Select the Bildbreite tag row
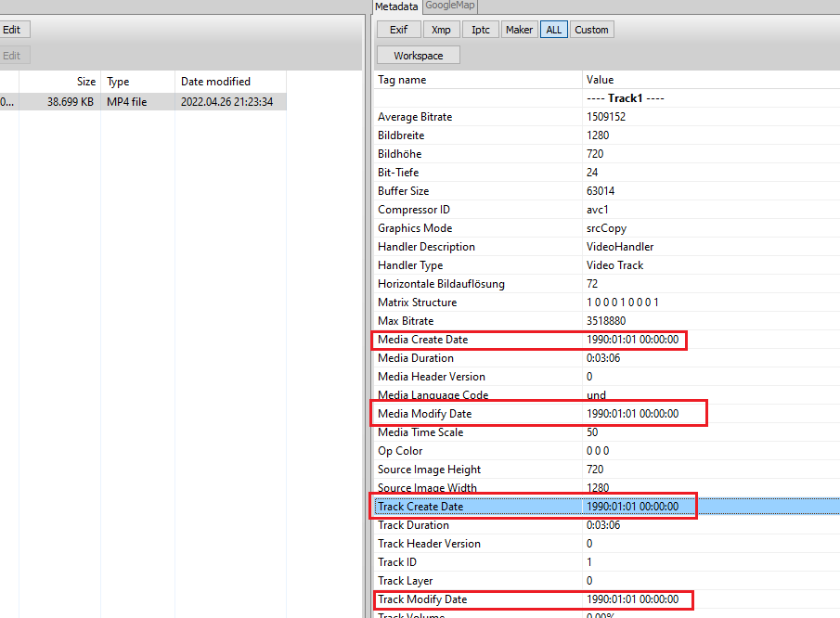Image resolution: width=840 pixels, height=618 pixels. click(607, 135)
